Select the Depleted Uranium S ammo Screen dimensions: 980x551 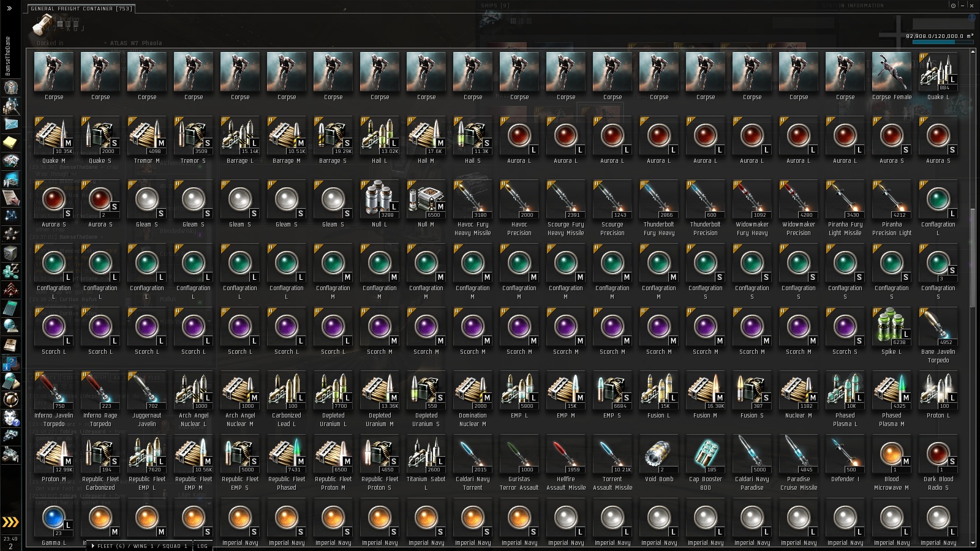tap(426, 390)
